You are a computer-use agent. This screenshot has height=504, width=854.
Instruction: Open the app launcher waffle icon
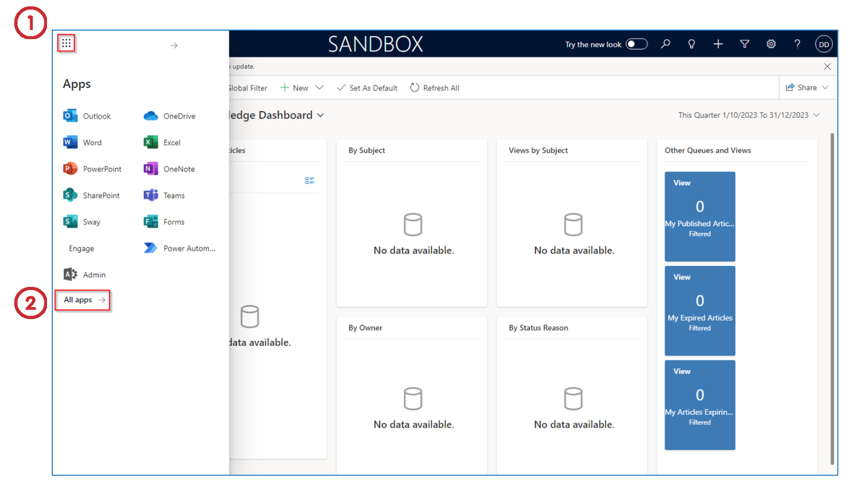click(66, 43)
